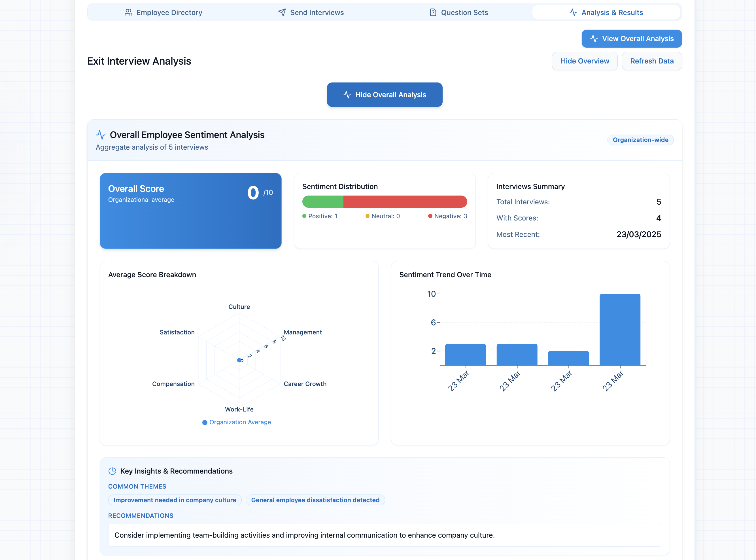The image size is (756, 560).
Task: Click the Improvement needed in company culture tag
Action: (x=175, y=500)
